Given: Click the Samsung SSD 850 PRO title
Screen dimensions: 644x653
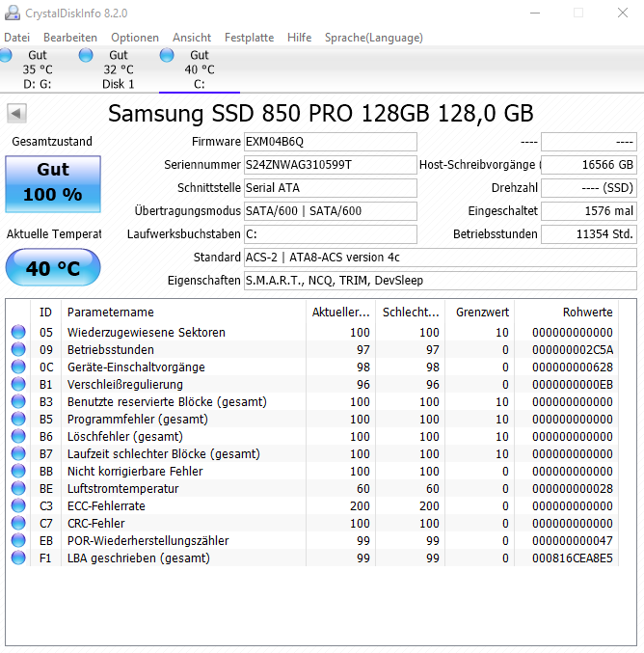Looking at the screenshot, I should coord(320,113).
